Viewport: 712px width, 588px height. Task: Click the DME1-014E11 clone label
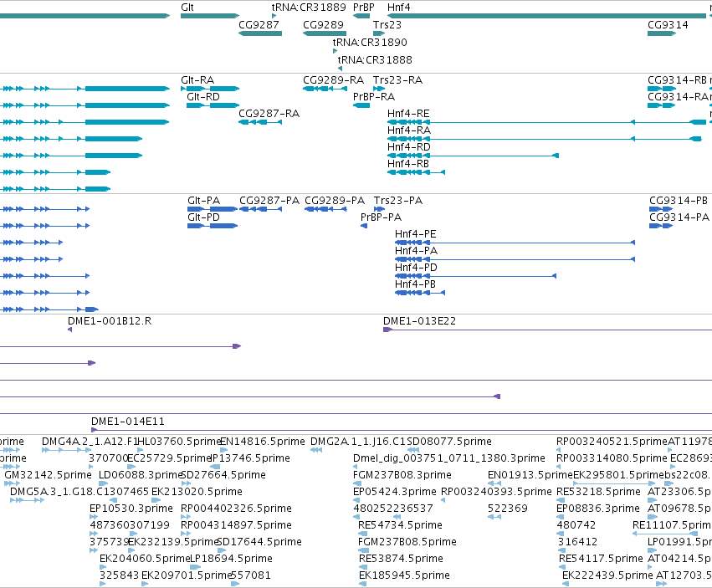point(128,422)
